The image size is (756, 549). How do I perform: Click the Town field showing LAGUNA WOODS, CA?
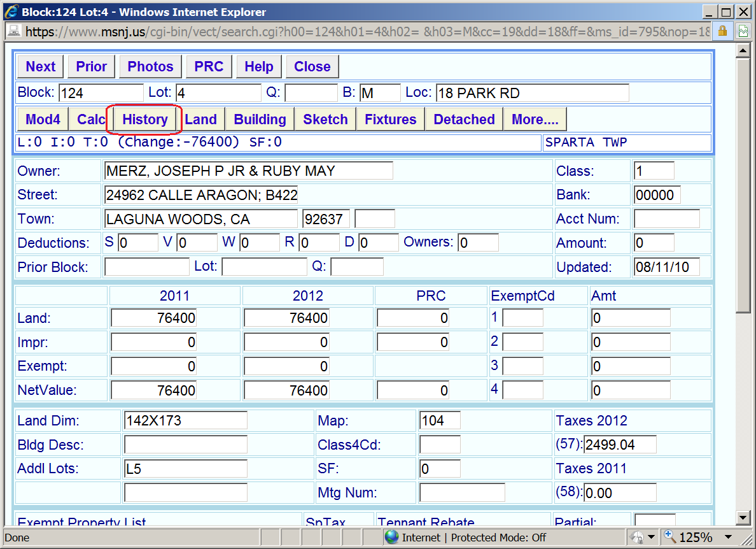[201, 219]
